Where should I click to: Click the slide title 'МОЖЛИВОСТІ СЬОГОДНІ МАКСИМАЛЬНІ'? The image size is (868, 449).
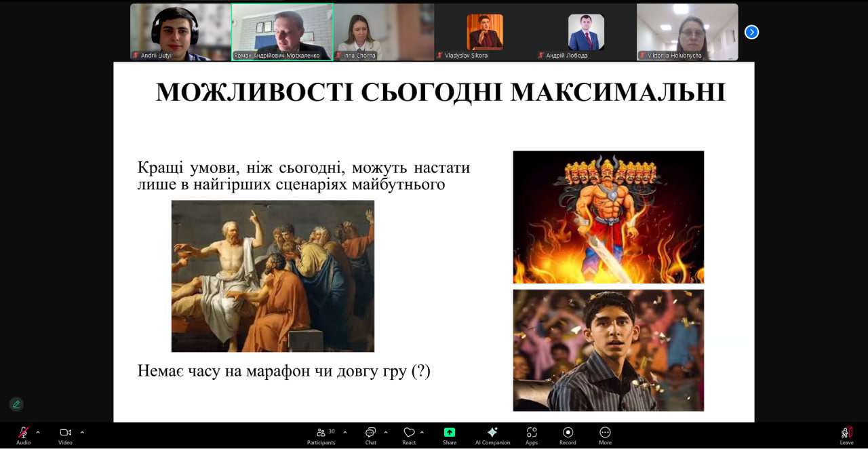(x=441, y=92)
